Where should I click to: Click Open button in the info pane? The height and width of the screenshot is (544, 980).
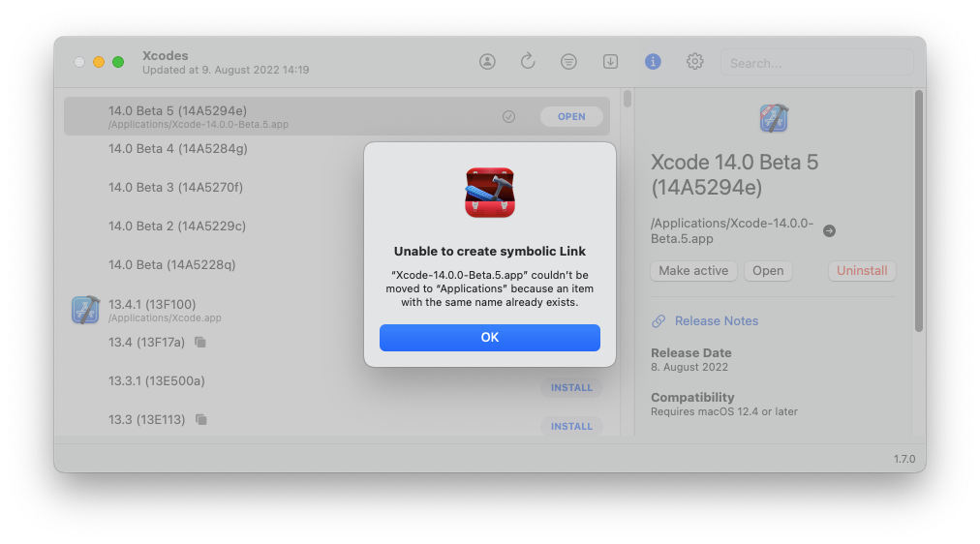[768, 270]
